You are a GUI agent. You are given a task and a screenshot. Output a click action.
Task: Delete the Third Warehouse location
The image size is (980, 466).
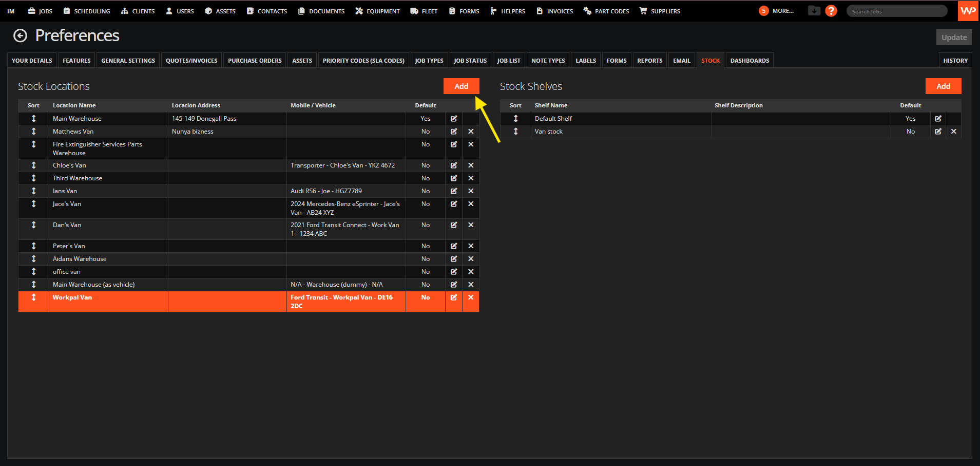pyautogui.click(x=471, y=178)
